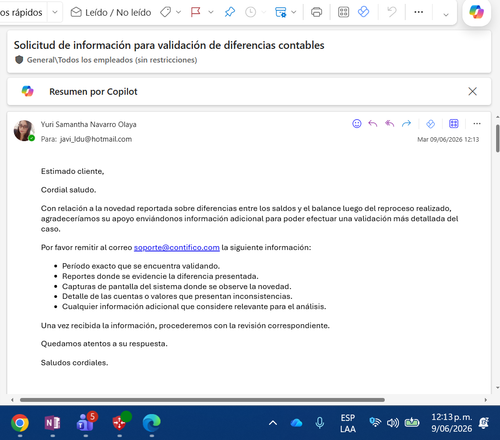Image resolution: width=500 pixels, height=440 pixels.
Task: Reply all using the double arrow icon
Action: click(x=389, y=124)
